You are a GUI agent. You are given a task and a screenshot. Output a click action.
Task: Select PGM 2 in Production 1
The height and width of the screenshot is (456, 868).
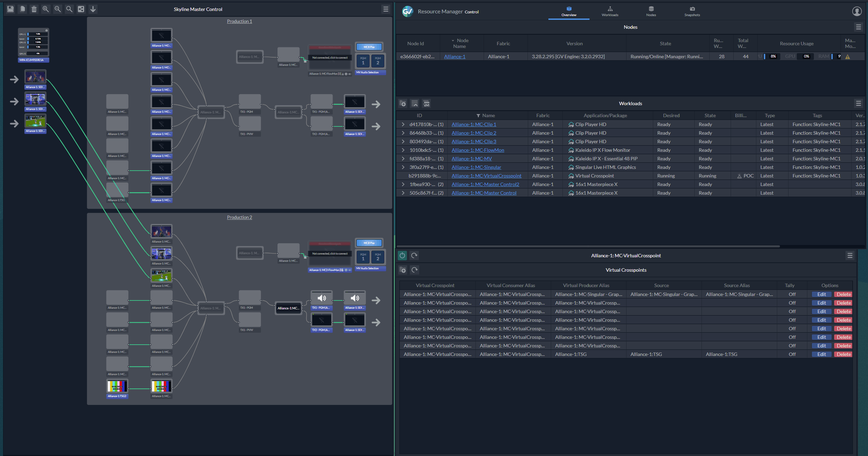(378, 61)
